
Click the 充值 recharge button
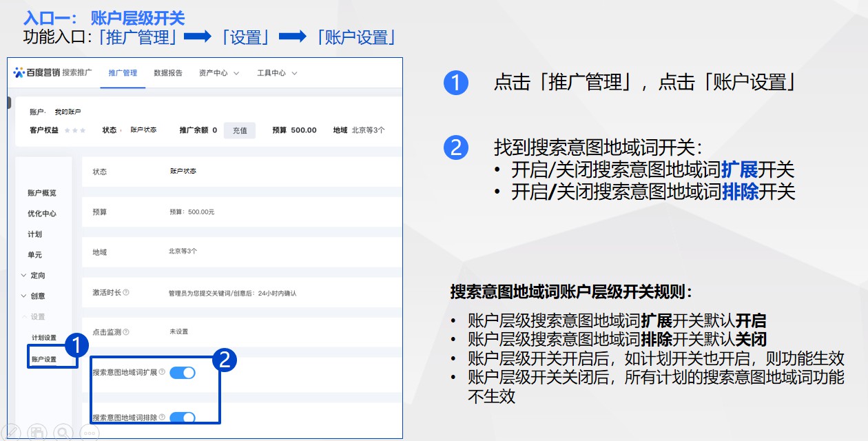240,130
